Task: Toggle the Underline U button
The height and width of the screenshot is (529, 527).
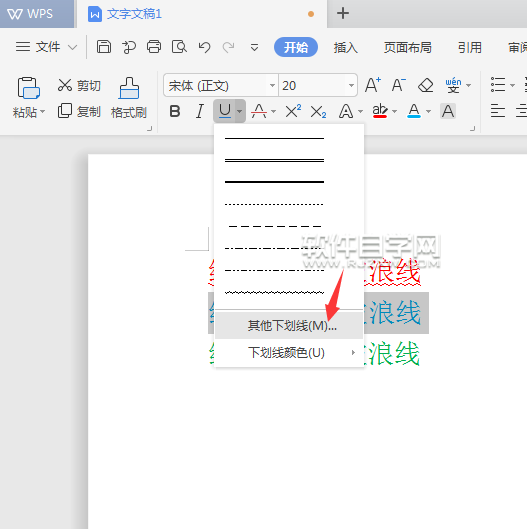Action: [225, 111]
